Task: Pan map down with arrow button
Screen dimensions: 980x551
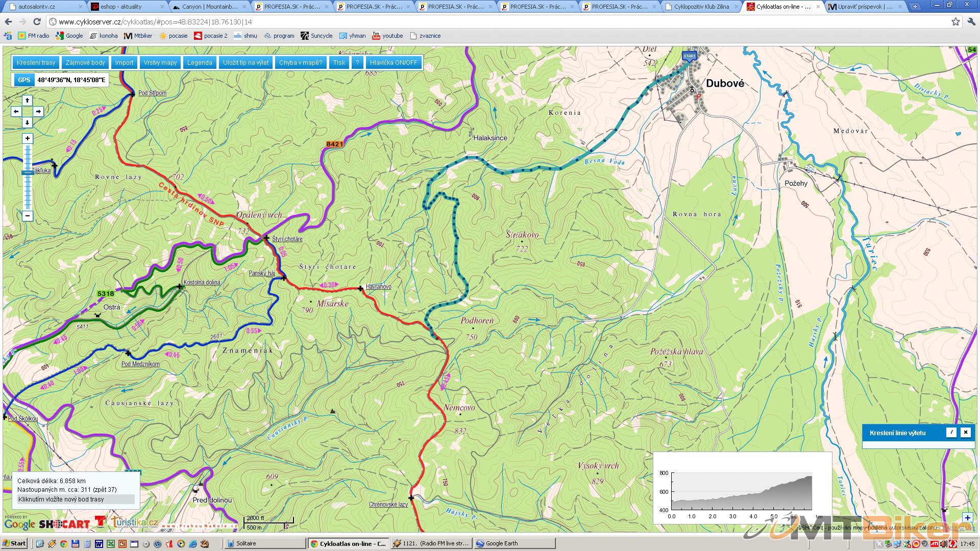Action: coord(28,122)
